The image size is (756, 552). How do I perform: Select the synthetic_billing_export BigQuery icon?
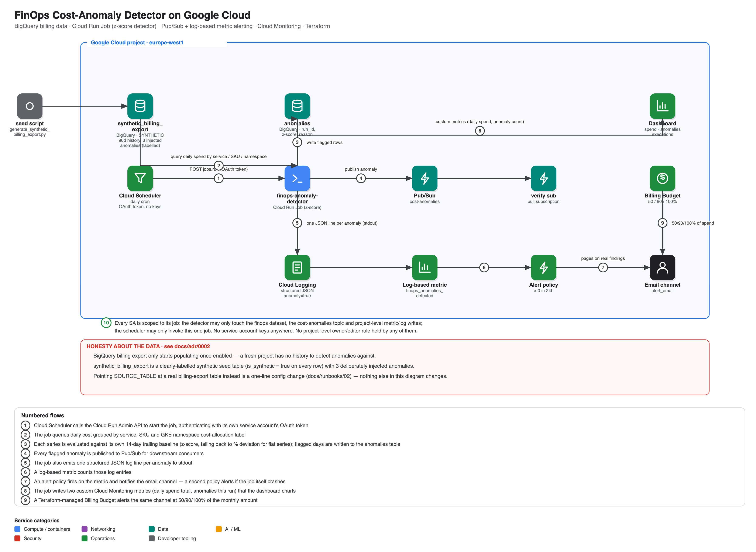pyautogui.click(x=140, y=106)
